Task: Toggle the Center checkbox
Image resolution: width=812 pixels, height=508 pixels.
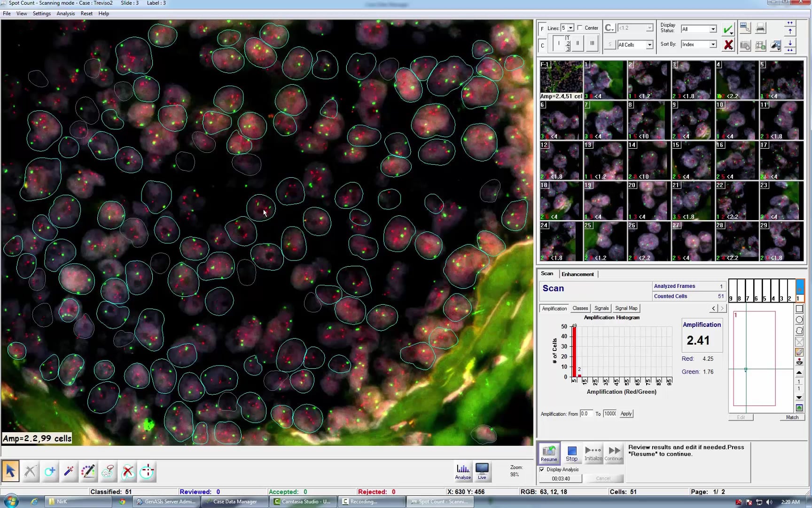Action: [x=580, y=28]
